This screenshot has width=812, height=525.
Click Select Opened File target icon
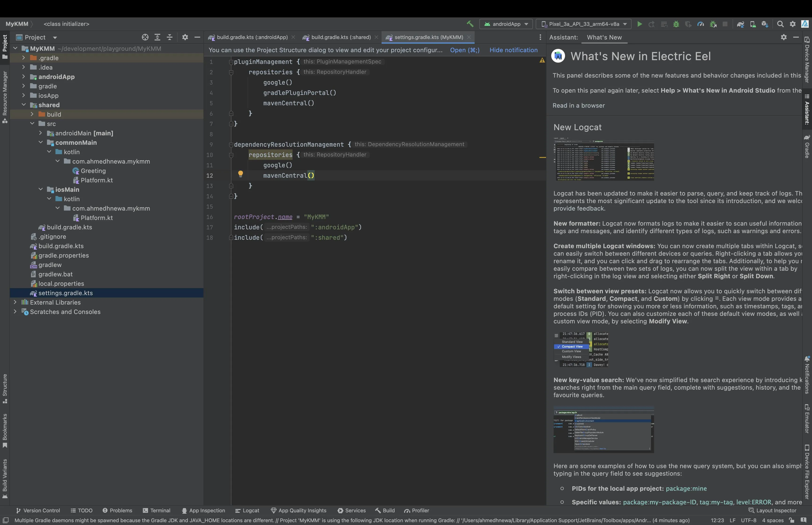pos(145,38)
